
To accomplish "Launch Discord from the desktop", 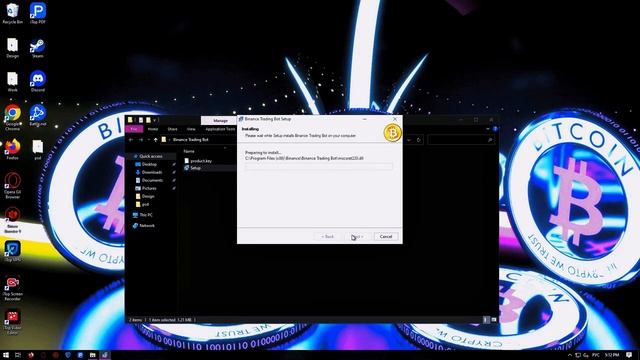I will click(x=38, y=81).
